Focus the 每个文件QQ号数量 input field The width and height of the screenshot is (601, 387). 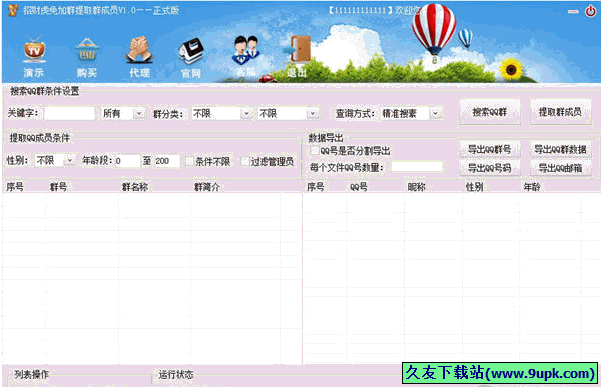pyautogui.click(x=417, y=167)
